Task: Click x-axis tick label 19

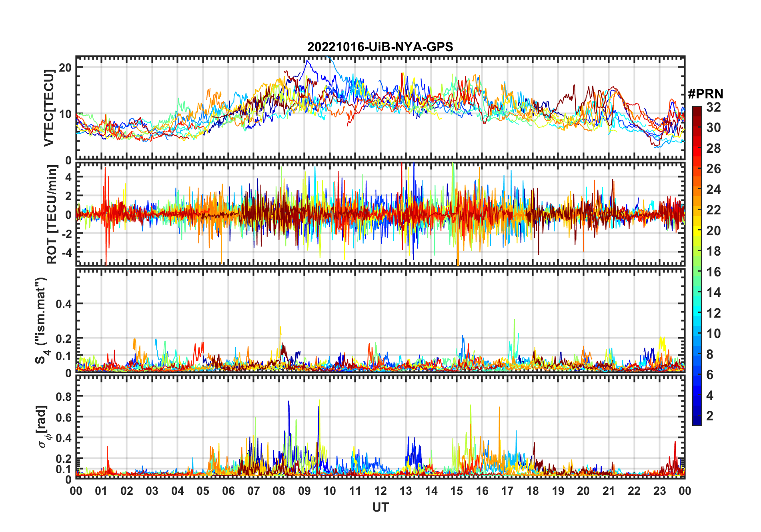Action: click(558, 491)
